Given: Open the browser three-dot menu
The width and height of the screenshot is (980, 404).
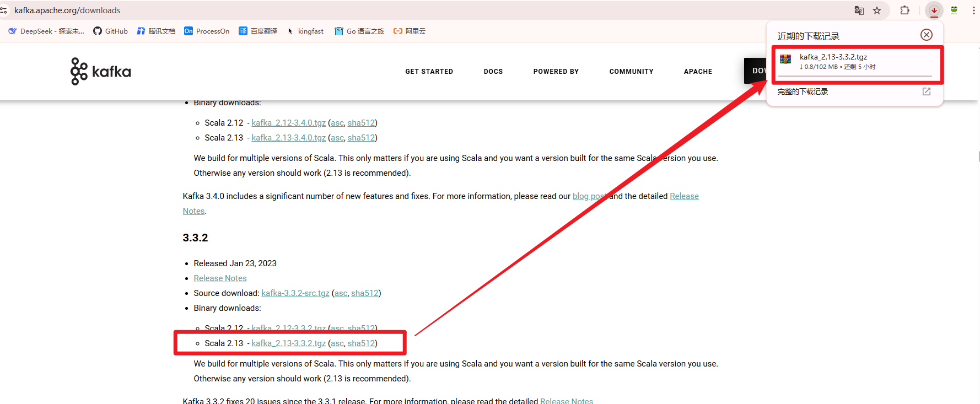Looking at the screenshot, I should [x=974, y=10].
